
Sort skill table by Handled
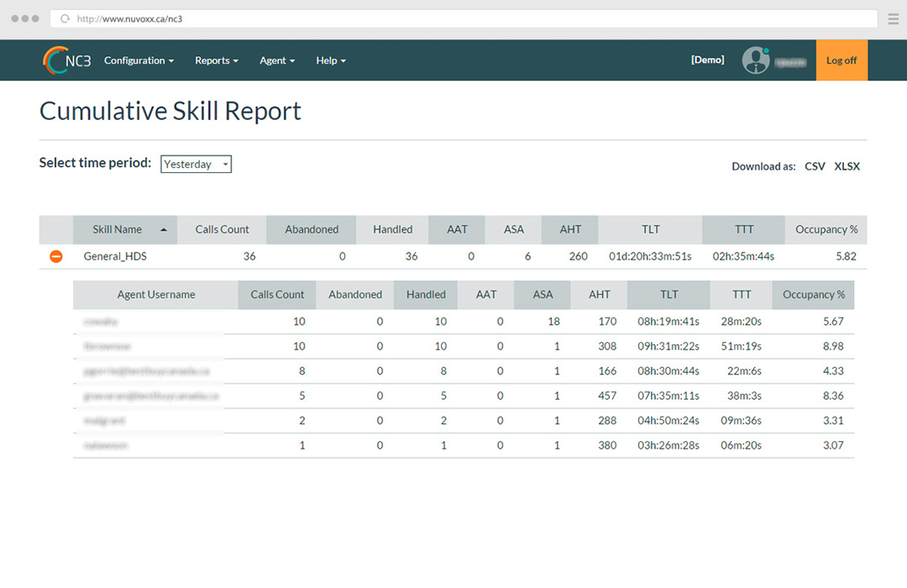coord(392,230)
